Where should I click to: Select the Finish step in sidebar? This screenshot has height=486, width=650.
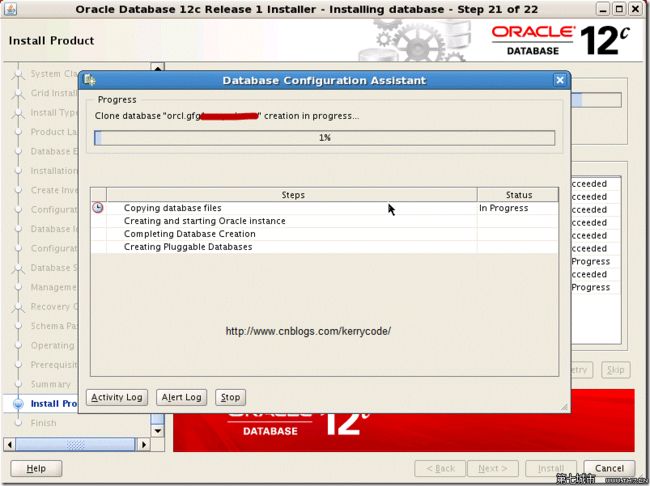[43, 423]
